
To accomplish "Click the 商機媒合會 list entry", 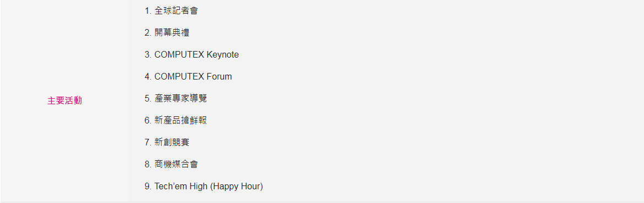I will click(176, 165).
